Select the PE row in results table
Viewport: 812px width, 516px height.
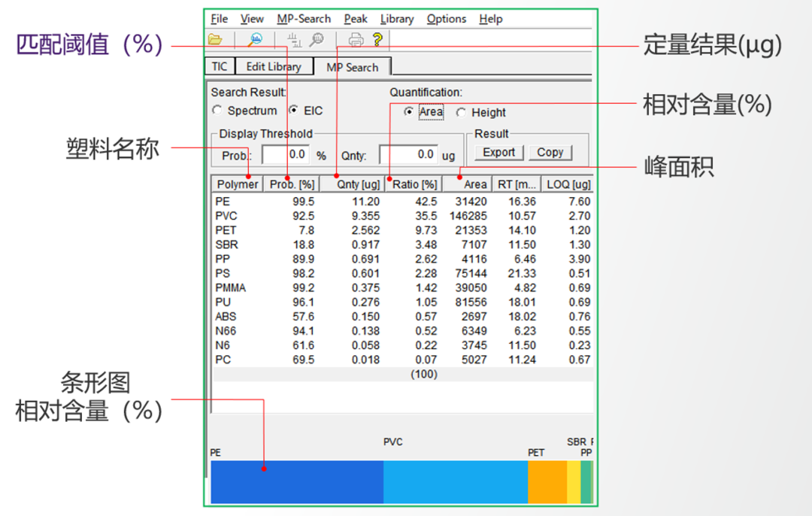click(403, 202)
